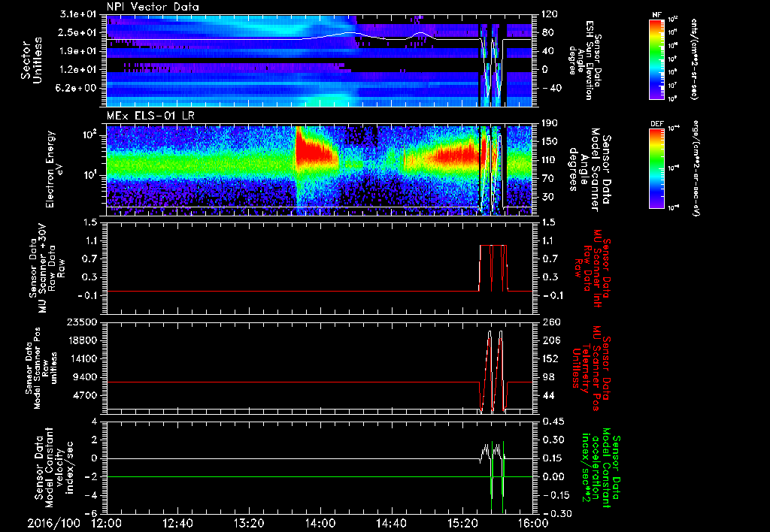This screenshot has height=532, width=770.
Task: Click the green acceleration spike in the velocity panel
Action: [x=492, y=476]
